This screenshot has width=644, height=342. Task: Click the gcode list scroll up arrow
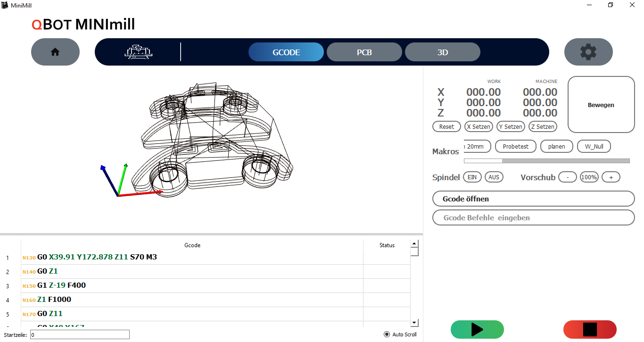pyautogui.click(x=414, y=244)
